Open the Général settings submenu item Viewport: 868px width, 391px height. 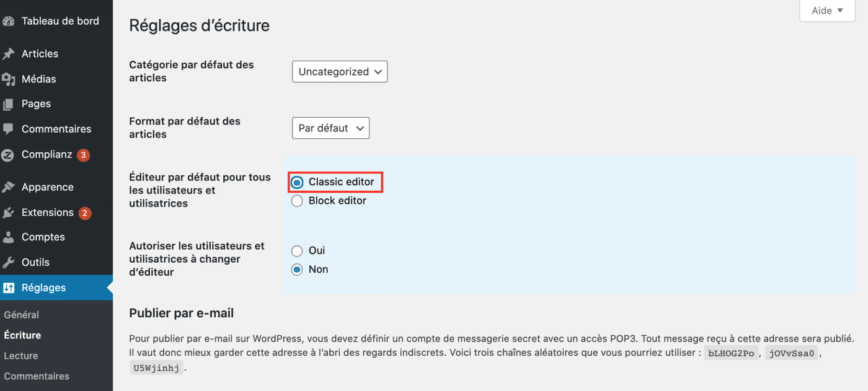coord(22,315)
